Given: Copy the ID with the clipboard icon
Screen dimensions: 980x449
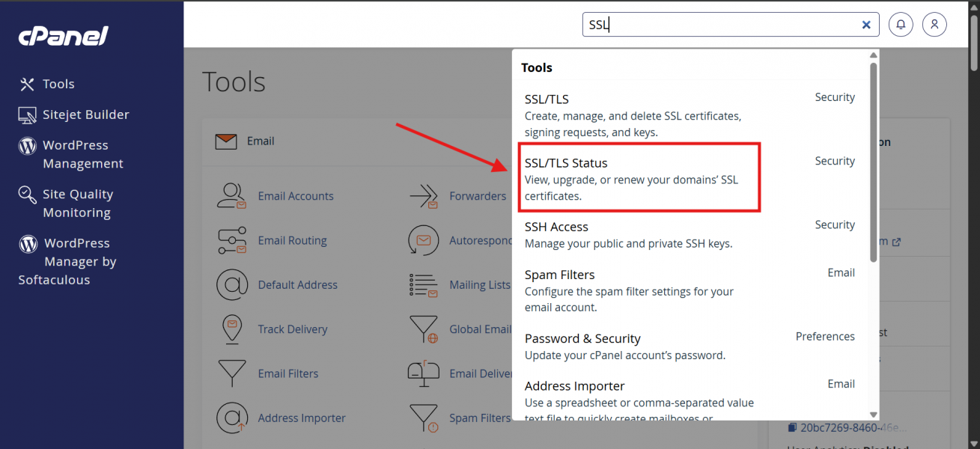Looking at the screenshot, I should click(x=792, y=427).
